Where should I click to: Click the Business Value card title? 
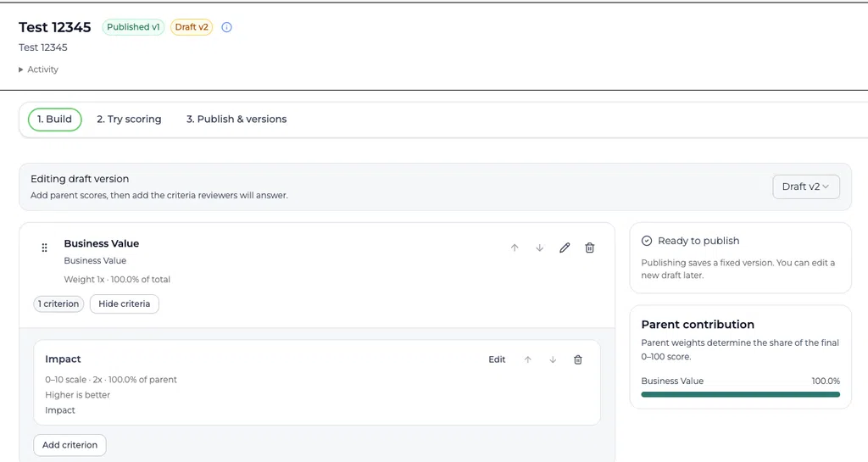(102, 243)
